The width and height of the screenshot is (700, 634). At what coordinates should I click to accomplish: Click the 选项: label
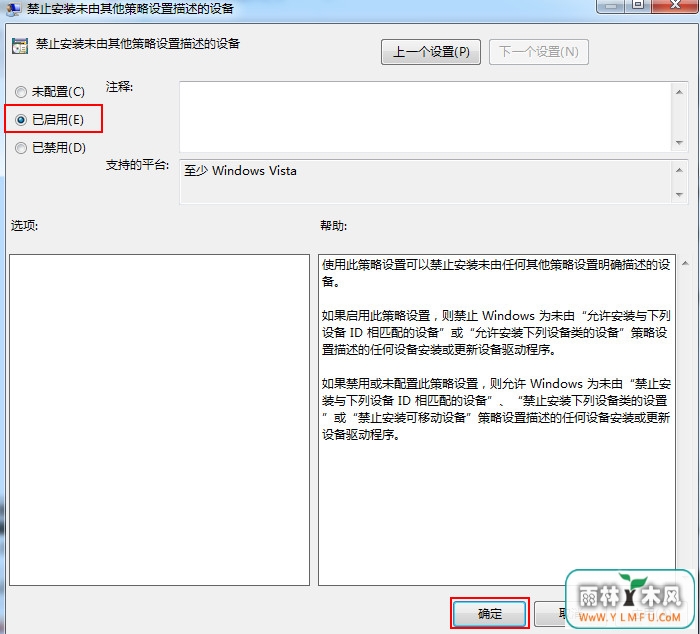[x=24, y=225]
